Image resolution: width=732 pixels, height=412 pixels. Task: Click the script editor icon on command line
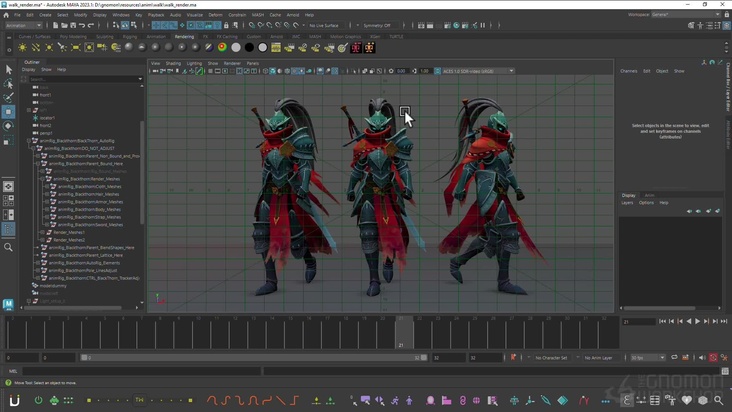click(x=724, y=371)
